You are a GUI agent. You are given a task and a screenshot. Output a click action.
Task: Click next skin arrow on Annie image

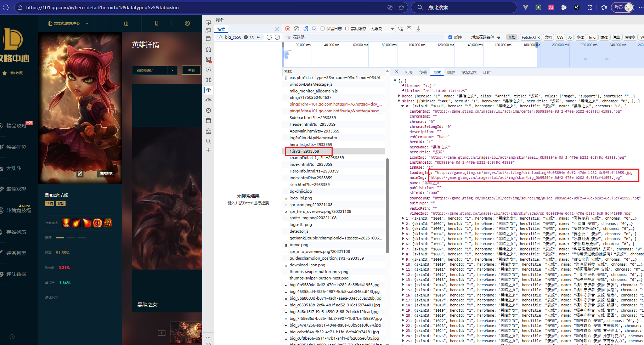pos(112,111)
